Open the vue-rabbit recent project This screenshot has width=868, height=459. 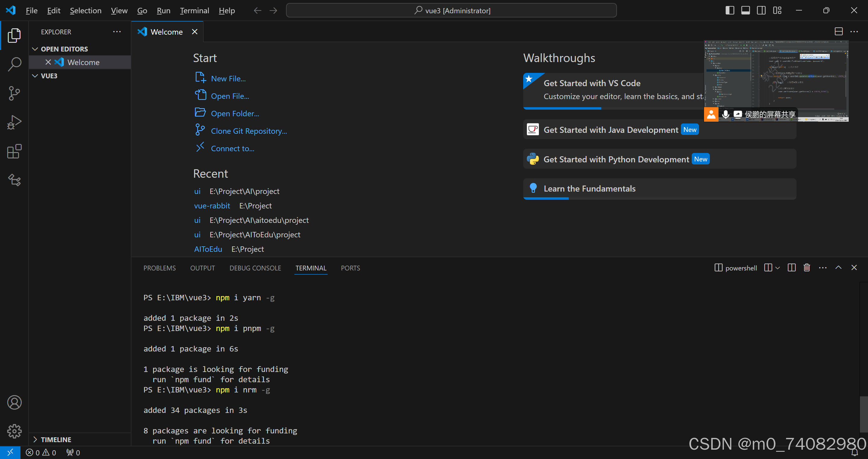(212, 206)
